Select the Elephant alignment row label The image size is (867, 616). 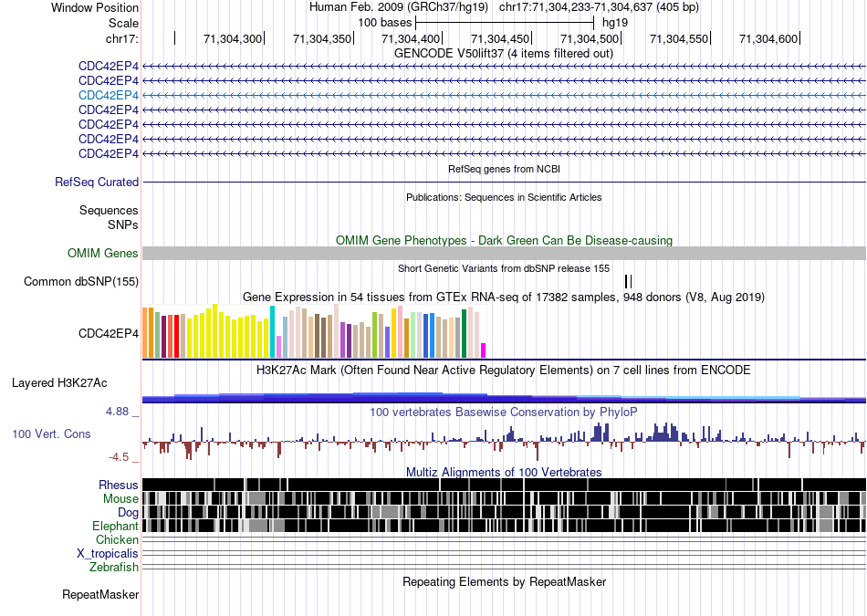point(116,526)
